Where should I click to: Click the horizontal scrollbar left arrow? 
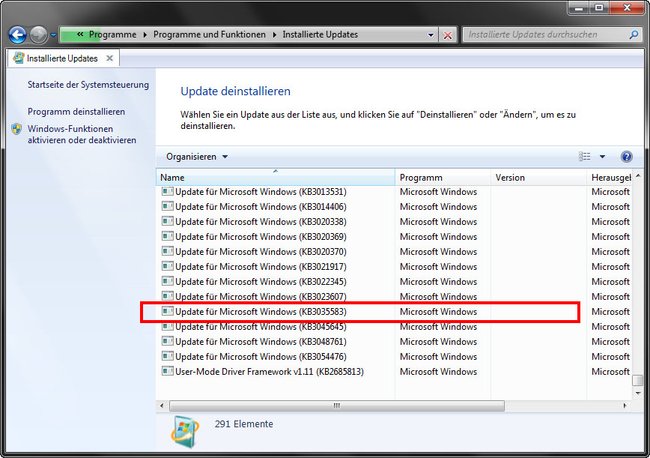tap(162, 405)
